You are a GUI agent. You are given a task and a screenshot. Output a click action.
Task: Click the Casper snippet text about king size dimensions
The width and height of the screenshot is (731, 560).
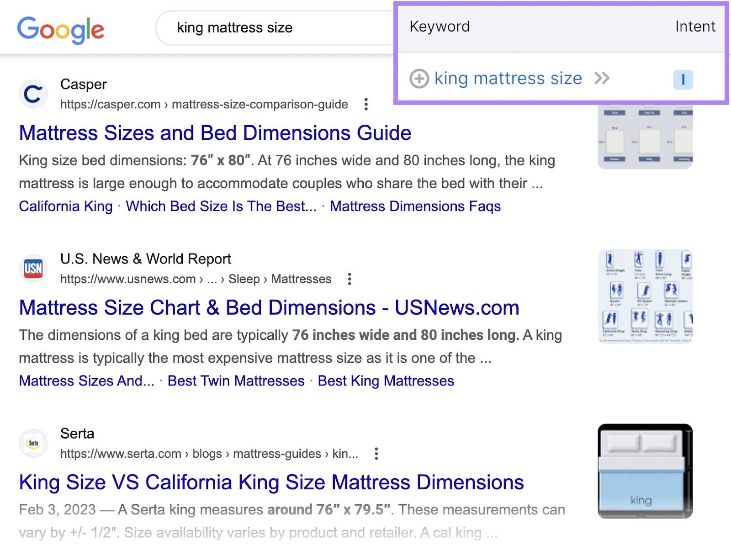point(287,172)
